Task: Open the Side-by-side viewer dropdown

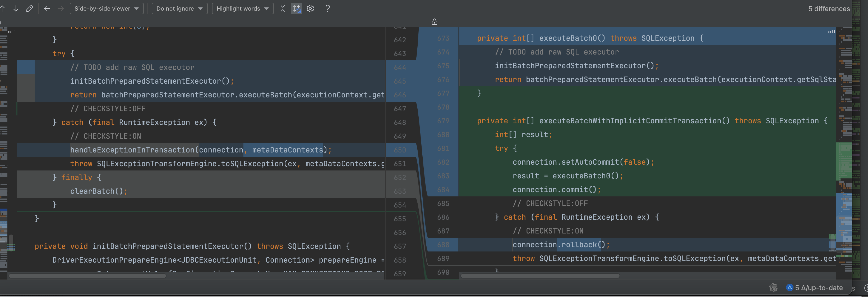Action: (x=107, y=8)
